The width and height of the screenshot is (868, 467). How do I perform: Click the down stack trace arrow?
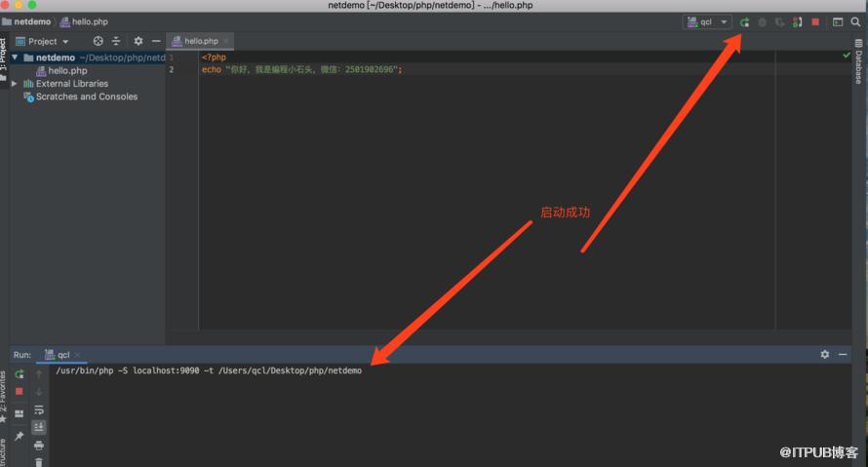39,392
